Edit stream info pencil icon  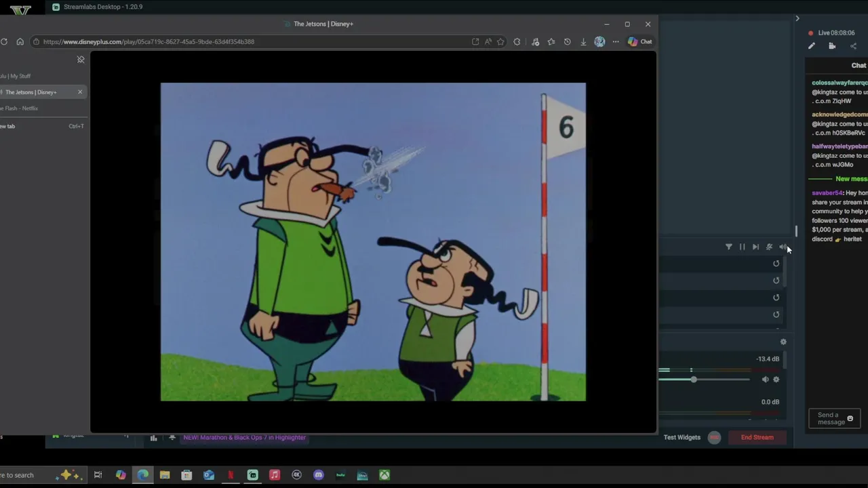(812, 46)
